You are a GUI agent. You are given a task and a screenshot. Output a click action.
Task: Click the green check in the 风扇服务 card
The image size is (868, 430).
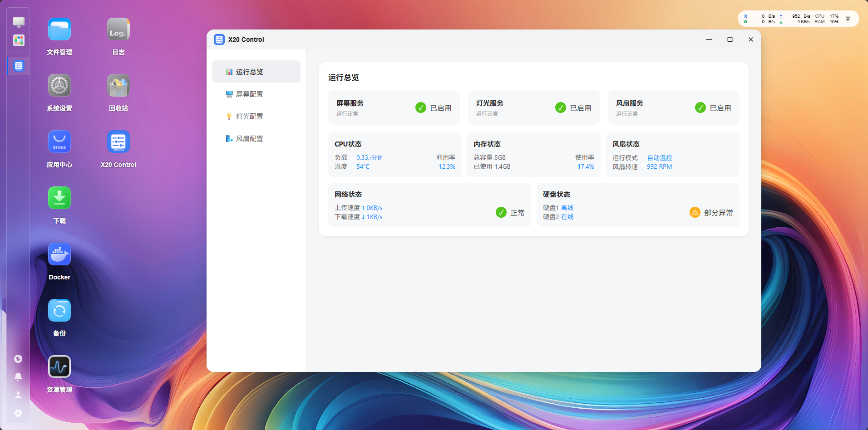700,107
